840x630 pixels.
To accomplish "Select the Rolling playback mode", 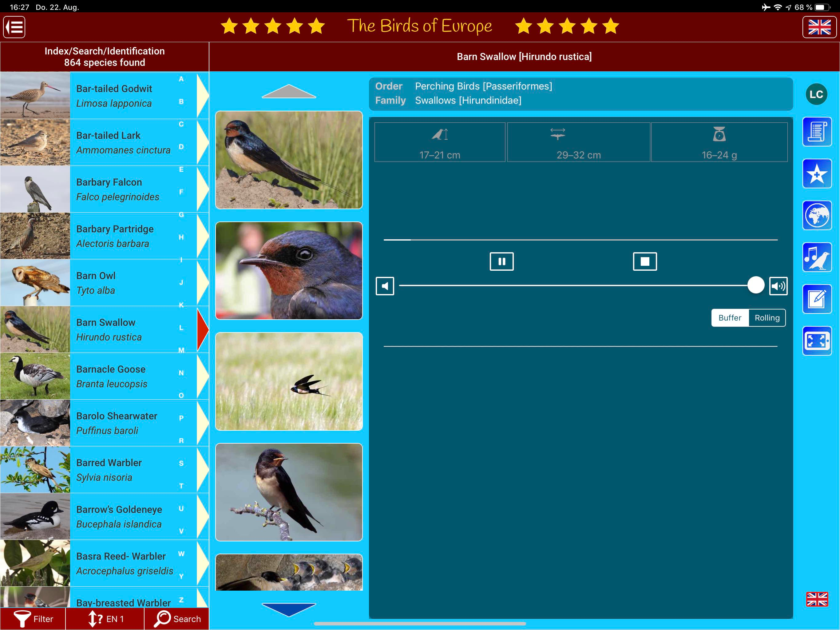I will (x=767, y=318).
